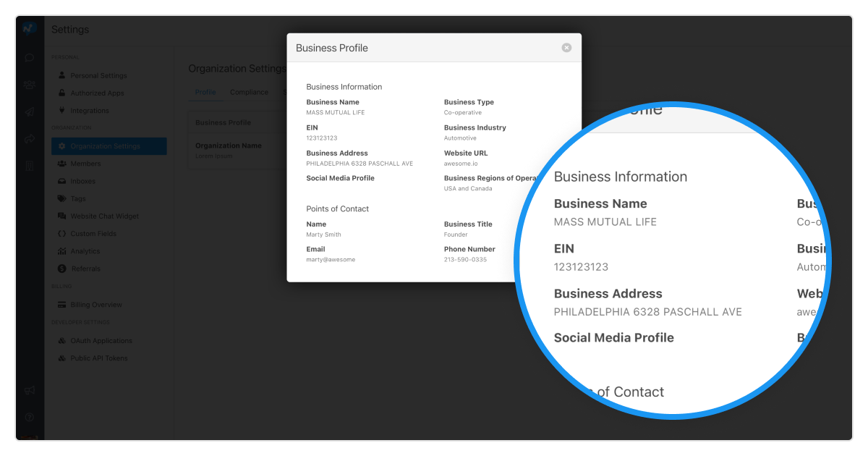Click the icon beside OAuth Applications

[62, 341]
